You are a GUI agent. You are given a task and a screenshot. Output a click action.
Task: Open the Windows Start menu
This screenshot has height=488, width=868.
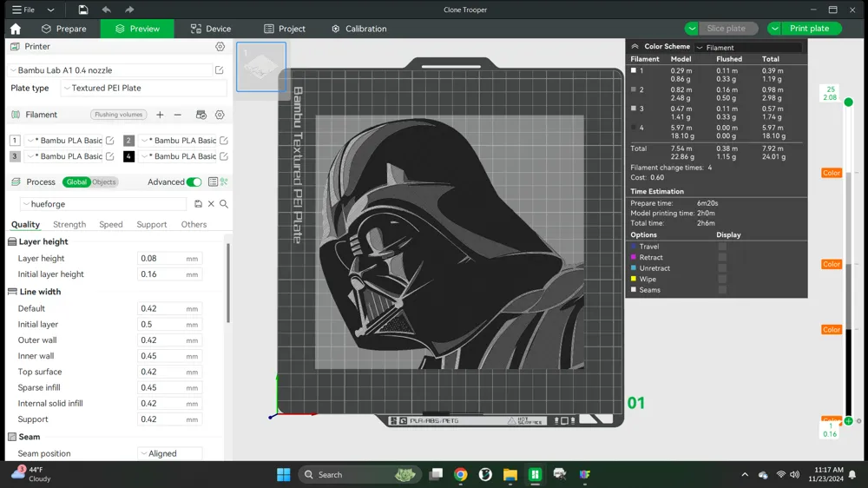tap(284, 474)
